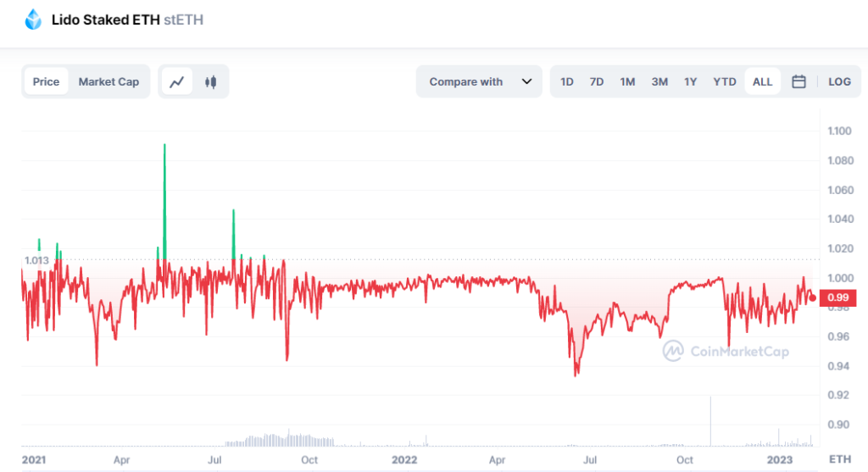This screenshot has width=868, height=472.
Task: Choose the 3M time range
Action: tap(659, 82)
